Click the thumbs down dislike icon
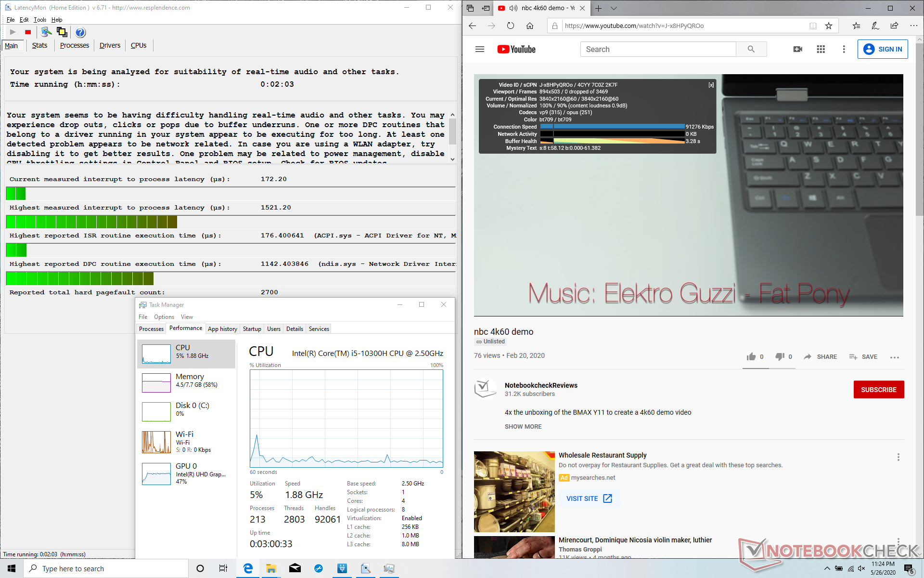 780,356
